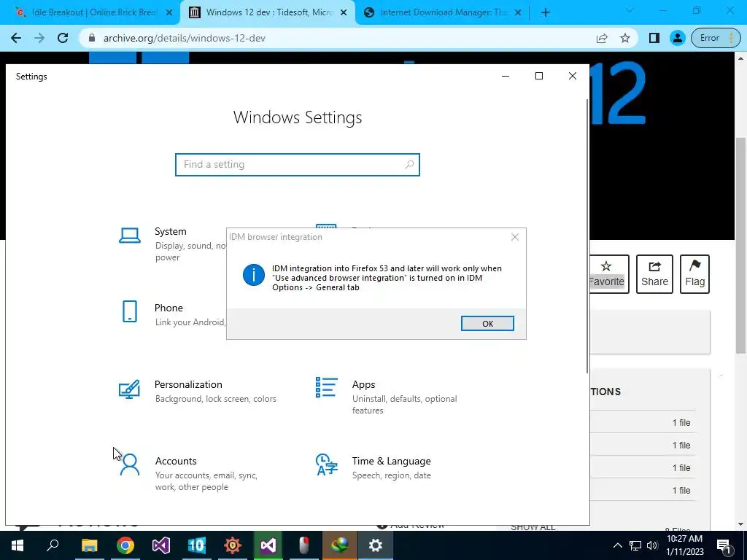Show hidden tray icons
This screenshot has width=747, height=560.
tap(617, 545)
